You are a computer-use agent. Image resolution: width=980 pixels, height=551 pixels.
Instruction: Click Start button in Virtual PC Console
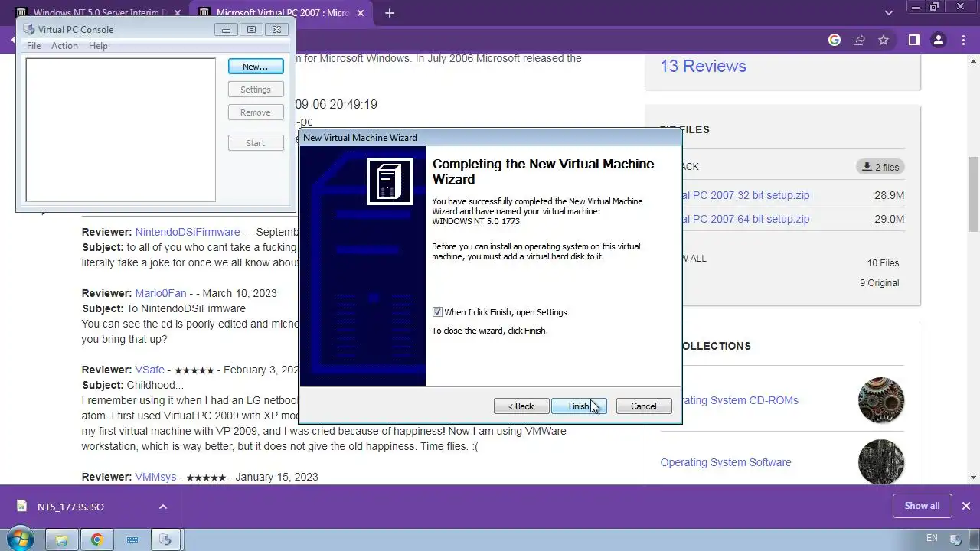pos(256,143)
